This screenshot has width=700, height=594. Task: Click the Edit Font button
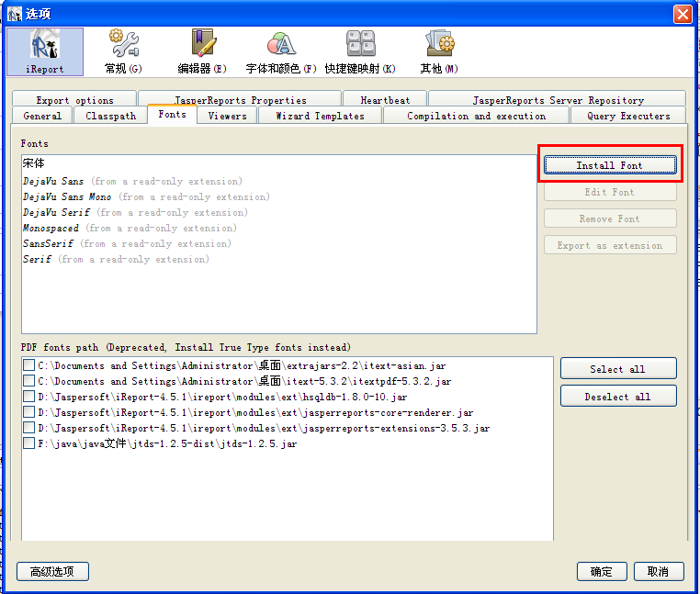(x=610, y=192)
